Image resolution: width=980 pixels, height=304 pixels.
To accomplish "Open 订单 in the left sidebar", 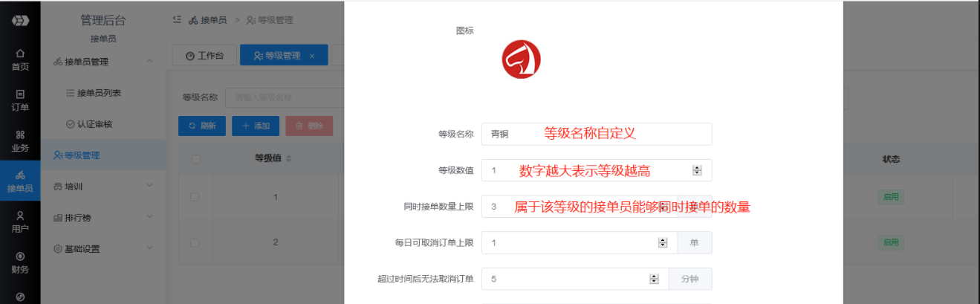I will pos(20,100).
